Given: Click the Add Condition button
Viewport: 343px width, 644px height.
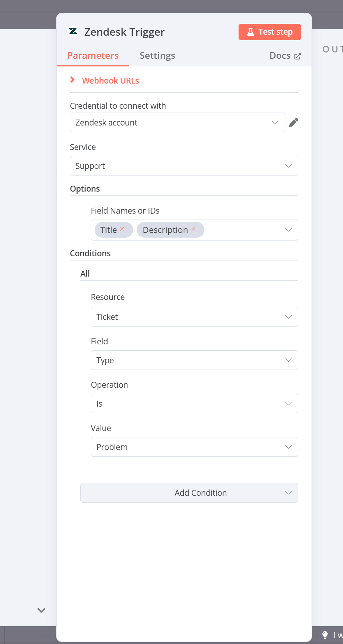Looking at the screenshot, I should point(189,493).
